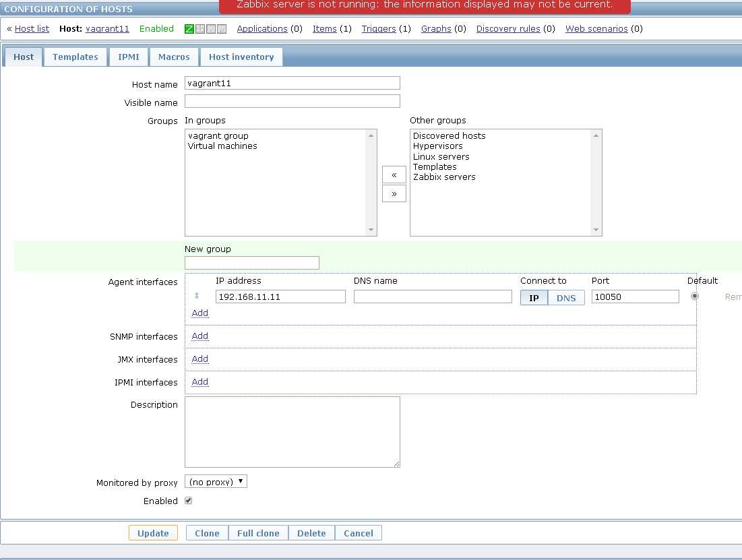Add another Agent interface
The height and width of the screenshot is (560, 742).
coord(199,313)
